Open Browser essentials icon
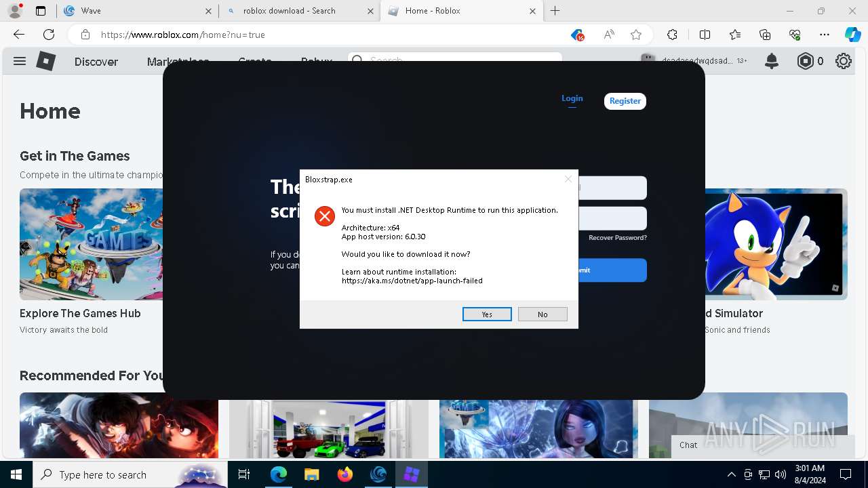The image size is (868, 488). click(x=795, y=35)
